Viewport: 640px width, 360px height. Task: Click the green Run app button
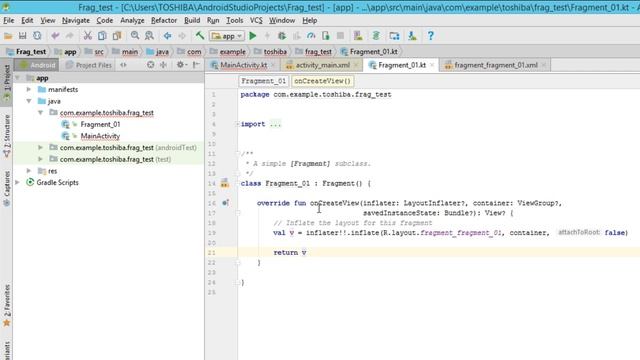(x=253, y=36)
